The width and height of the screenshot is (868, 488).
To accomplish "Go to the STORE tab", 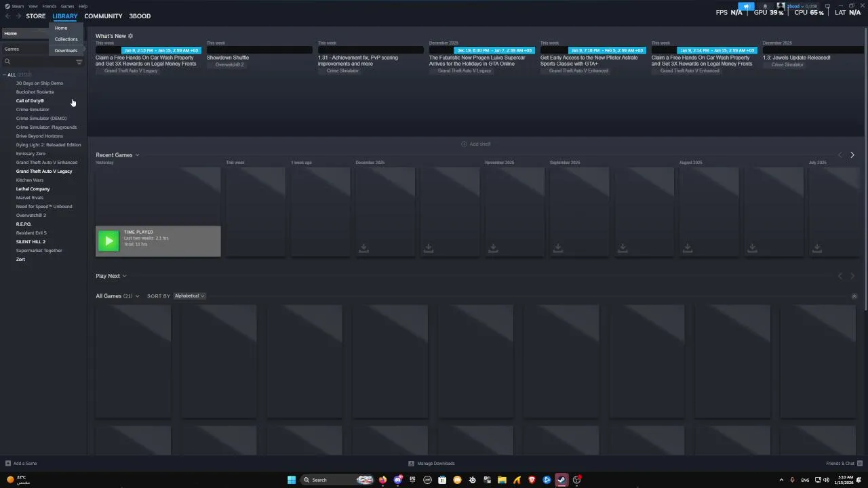I will 36,16.
